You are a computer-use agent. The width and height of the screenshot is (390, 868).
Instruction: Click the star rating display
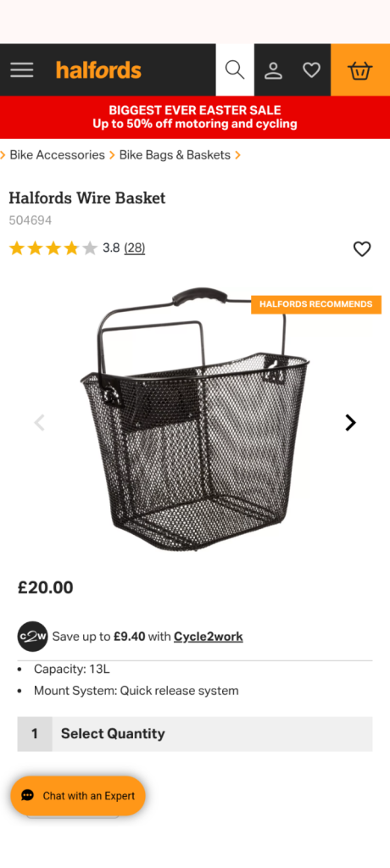[x=53, y=248]
